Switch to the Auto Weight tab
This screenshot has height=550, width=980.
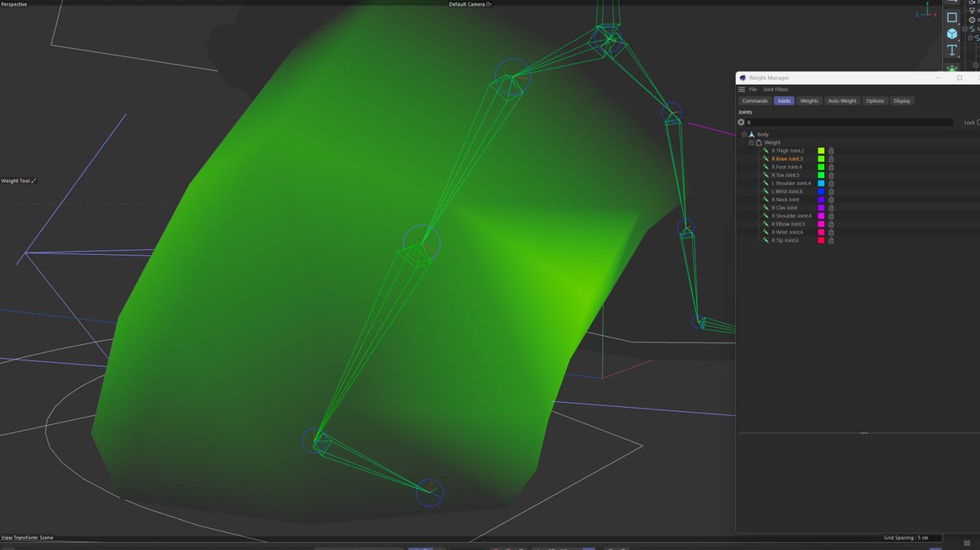[842, 101]
